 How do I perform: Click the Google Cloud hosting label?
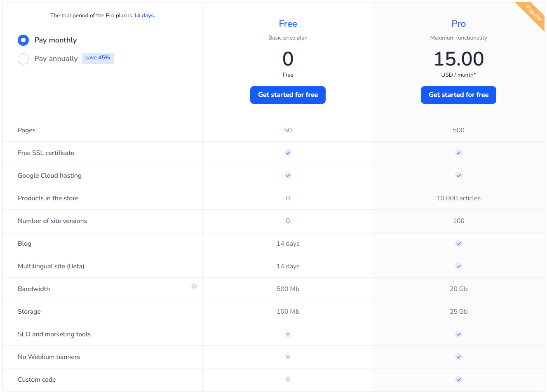50,176
